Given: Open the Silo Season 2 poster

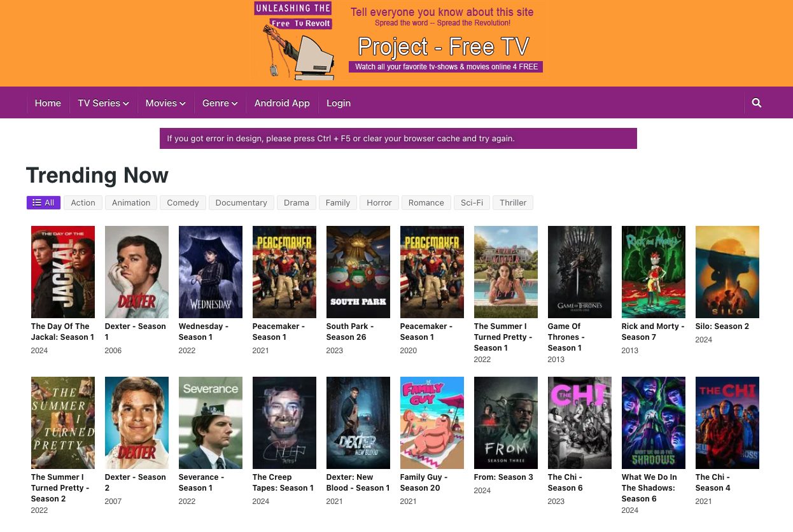Looking at the screenshot, I should [x=727, y=272].
